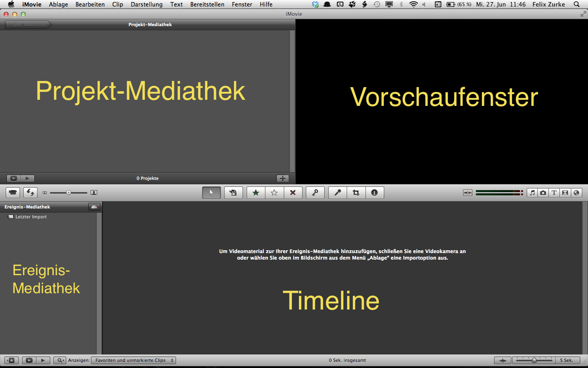Open Anzeigen dropdown Favoriten und unmarkierte Clips
This screenshot has height=368, width=588.
tap(134, 360)
